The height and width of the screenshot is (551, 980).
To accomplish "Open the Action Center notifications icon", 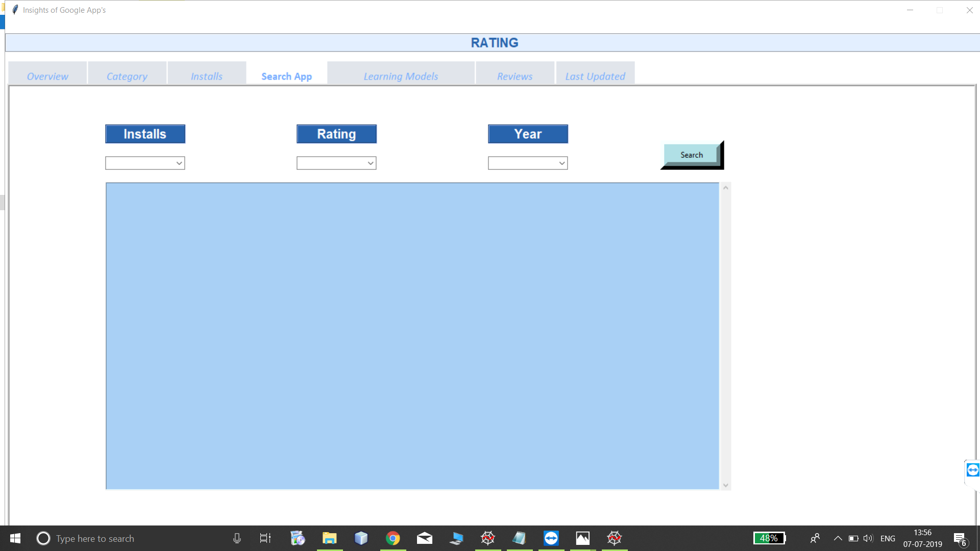I will coord(959,538).
